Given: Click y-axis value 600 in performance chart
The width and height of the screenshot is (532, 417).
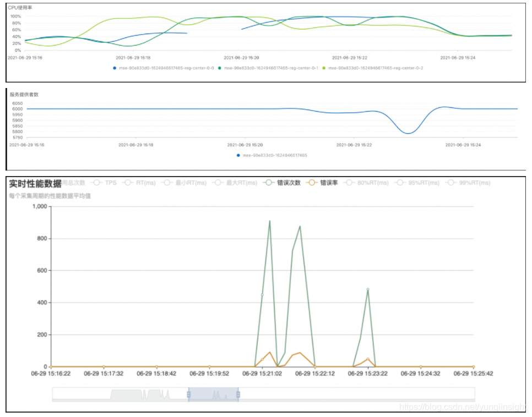Looking at the screenshot, I should (x=42, y=271).
